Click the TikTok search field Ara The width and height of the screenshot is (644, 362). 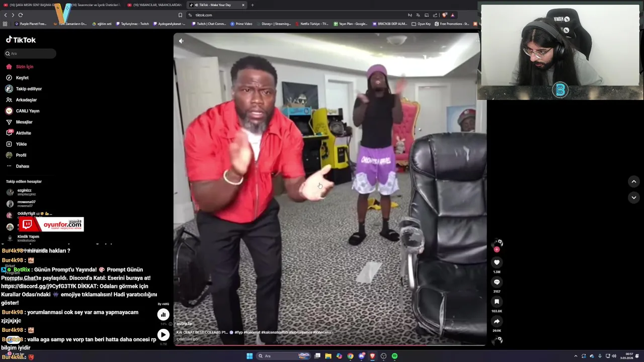pyautogui.click(x=29, y=53)
